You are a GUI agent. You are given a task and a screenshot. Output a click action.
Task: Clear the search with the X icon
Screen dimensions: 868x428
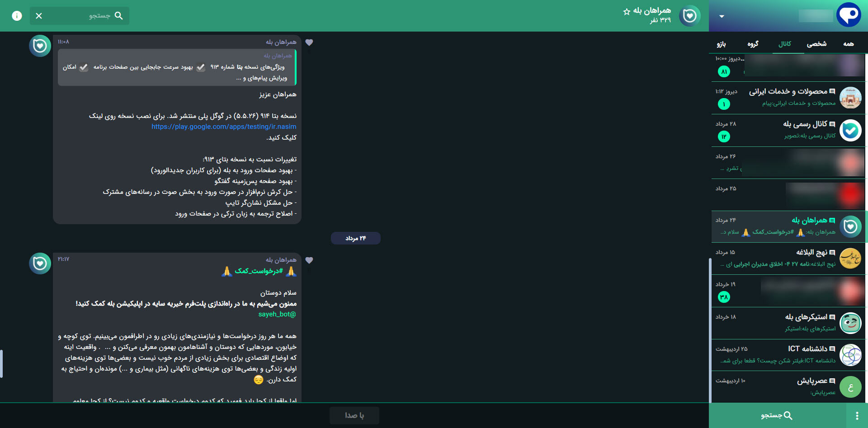[38, 16]
